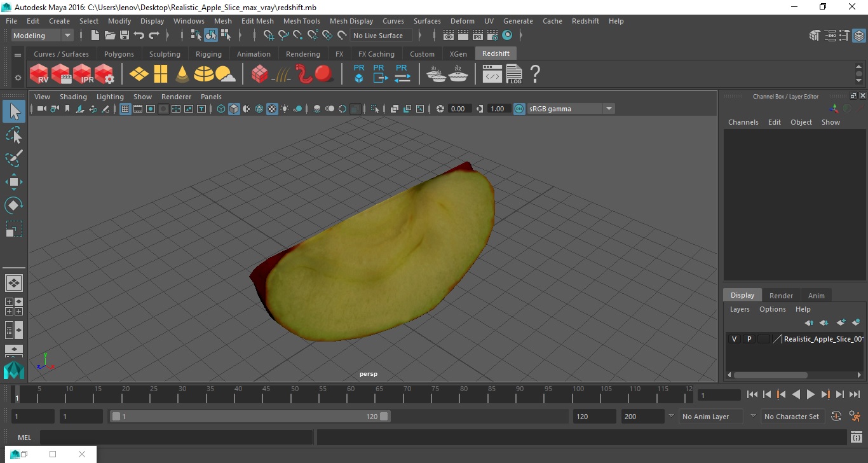Open Redshift help question mark icon

coord(535,74)
